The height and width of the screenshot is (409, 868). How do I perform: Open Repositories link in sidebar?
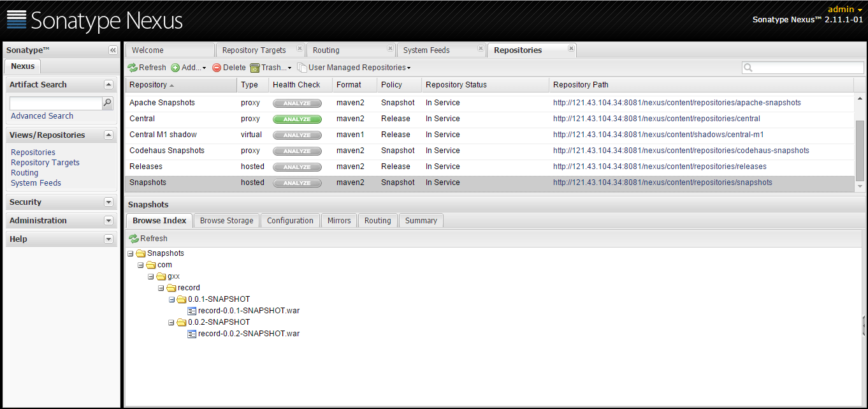(x=33, y=152)
